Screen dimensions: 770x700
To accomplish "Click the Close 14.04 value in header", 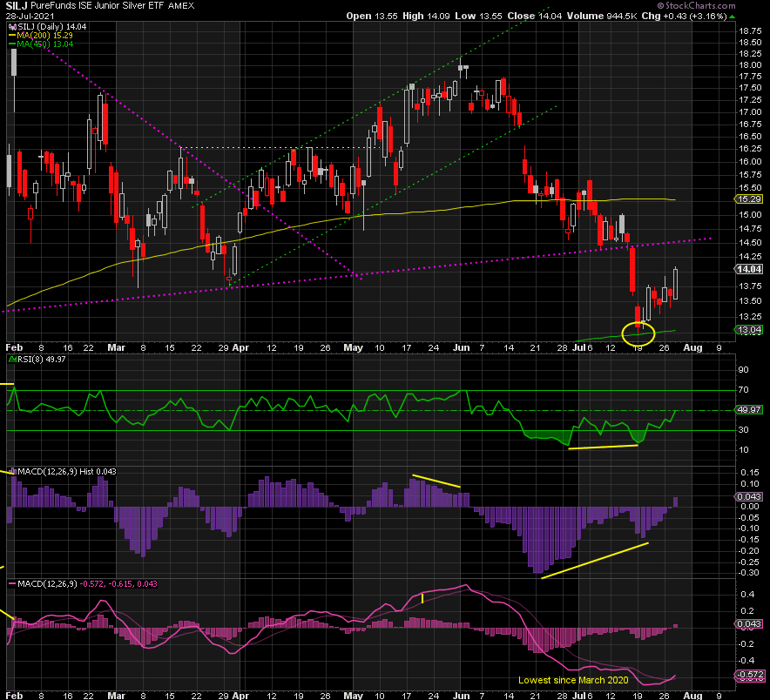I will tap(535, 17).
